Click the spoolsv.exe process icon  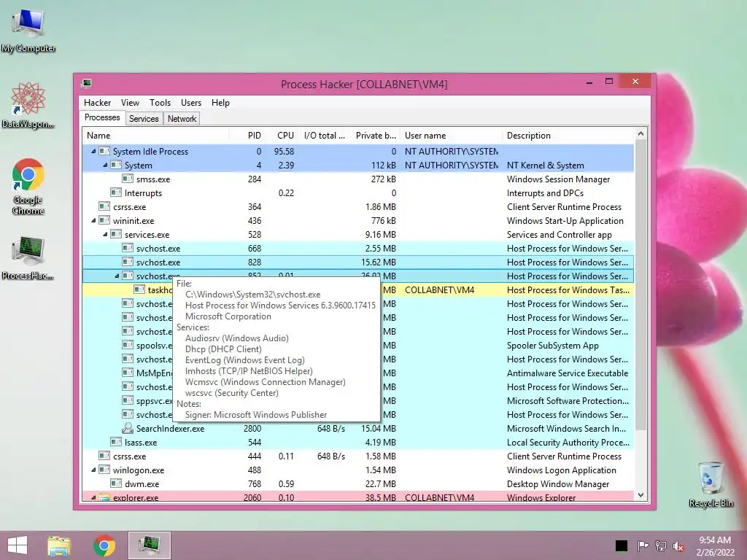pos(128,345)
